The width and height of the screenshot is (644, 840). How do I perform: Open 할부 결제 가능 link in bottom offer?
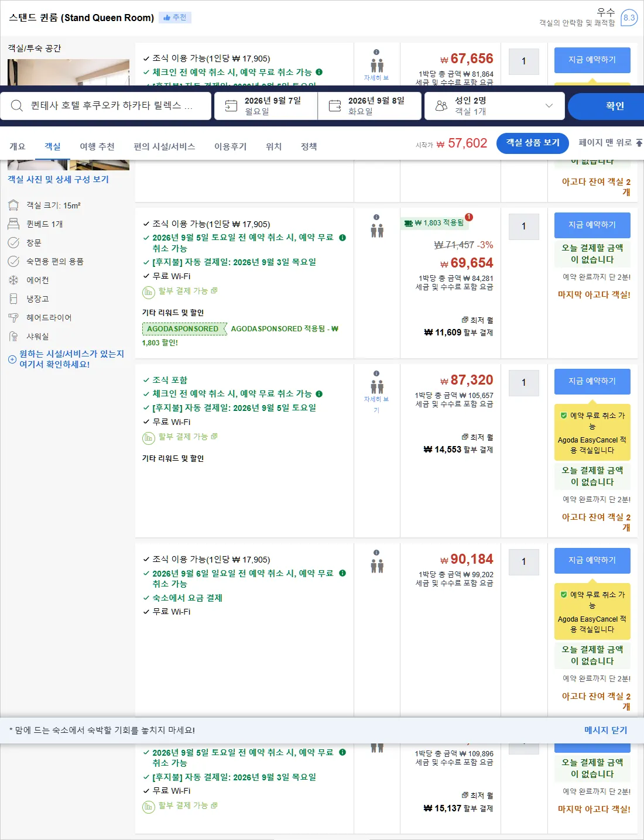coord(187,806)
